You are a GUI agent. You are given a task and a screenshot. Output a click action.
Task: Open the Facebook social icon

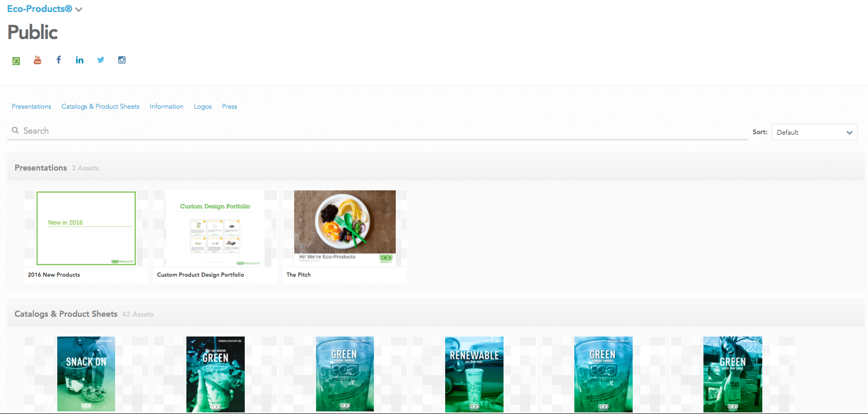pyautogui.click(x=59, y=60)
